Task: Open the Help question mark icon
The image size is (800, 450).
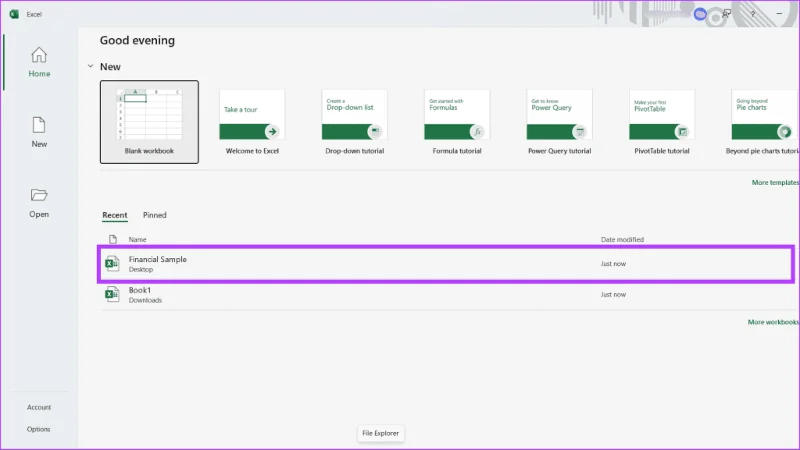Action: pos(753,14)
